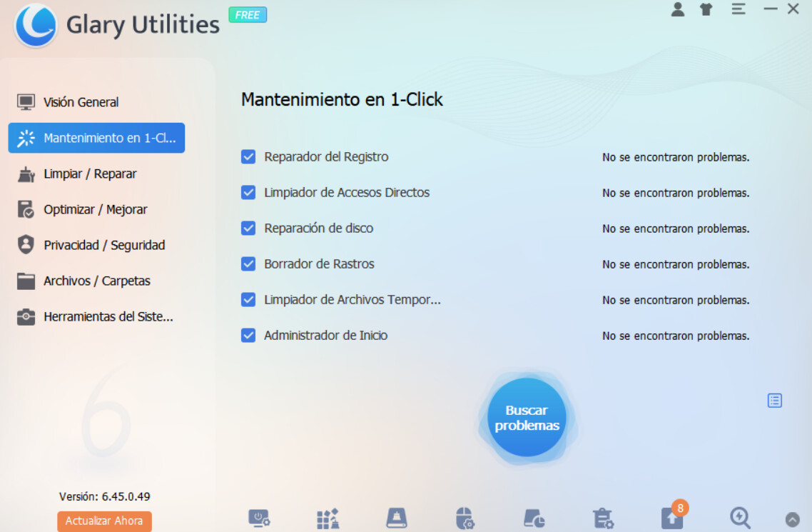Open the uninstall manager trash-gear icon
This screenshot has width=812, height=532.
click(x=604, y=518)
